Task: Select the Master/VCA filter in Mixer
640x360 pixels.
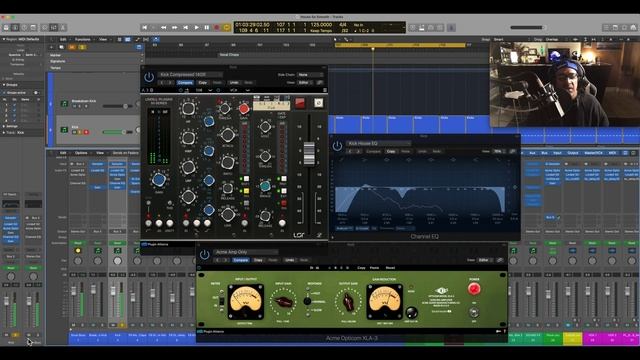Action: 593,153
